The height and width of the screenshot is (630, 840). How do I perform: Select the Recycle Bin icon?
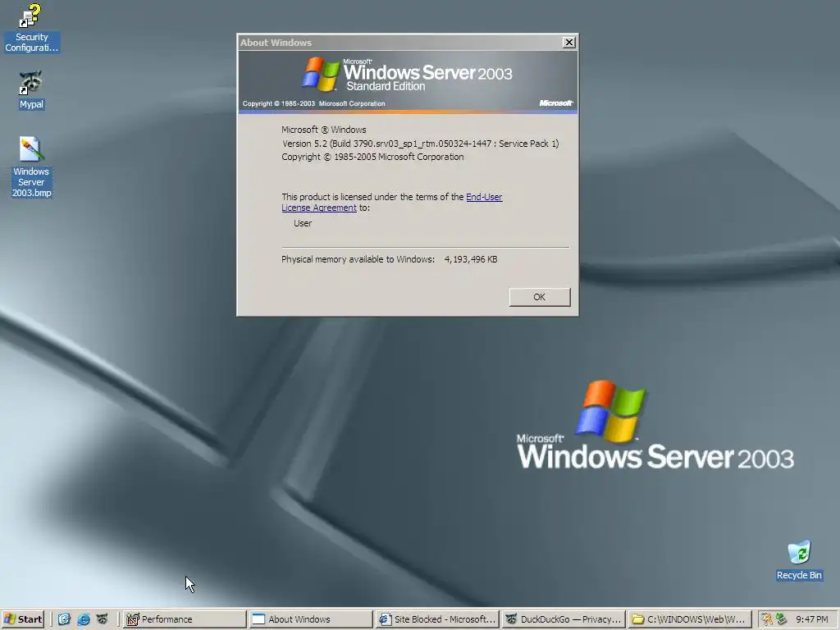click(799, 560)
